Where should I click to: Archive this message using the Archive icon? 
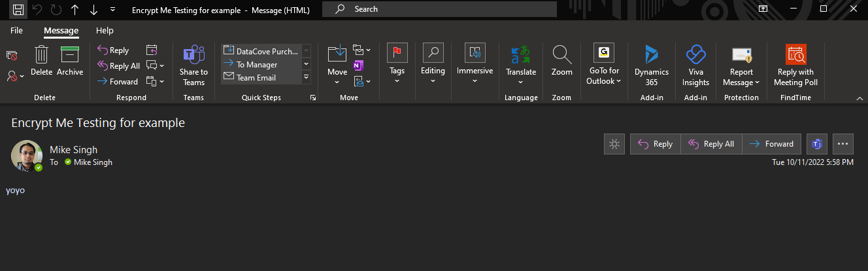(70, 56)
